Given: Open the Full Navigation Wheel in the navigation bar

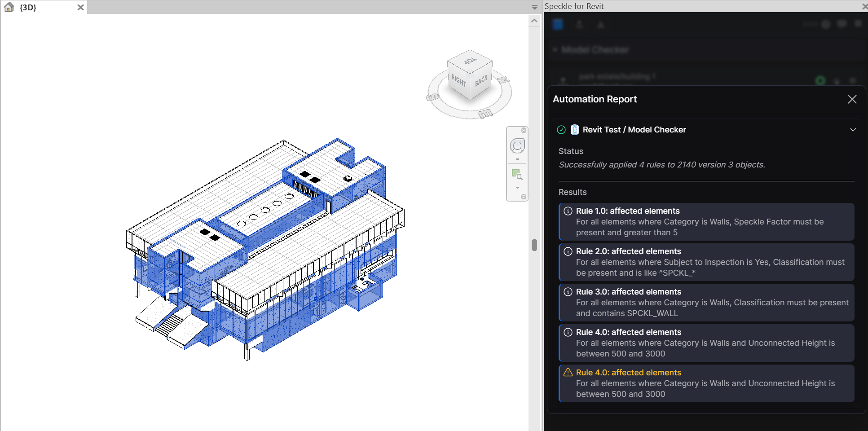Looking at the screenshot, I should click(x=517, y=146).
